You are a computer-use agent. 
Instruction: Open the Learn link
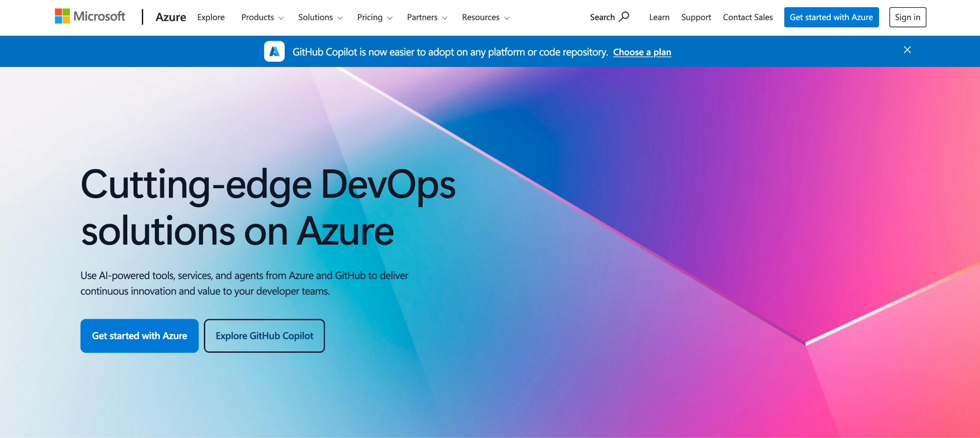659,17
